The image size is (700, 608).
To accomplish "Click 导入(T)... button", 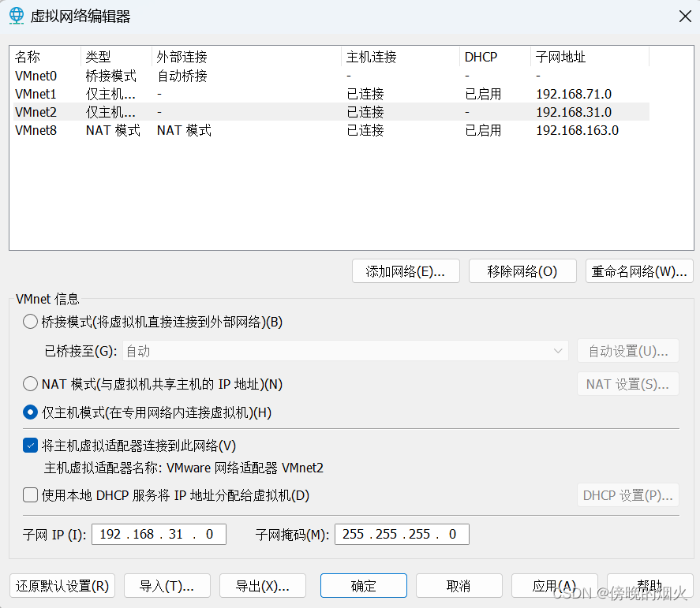I will [167, 586].
